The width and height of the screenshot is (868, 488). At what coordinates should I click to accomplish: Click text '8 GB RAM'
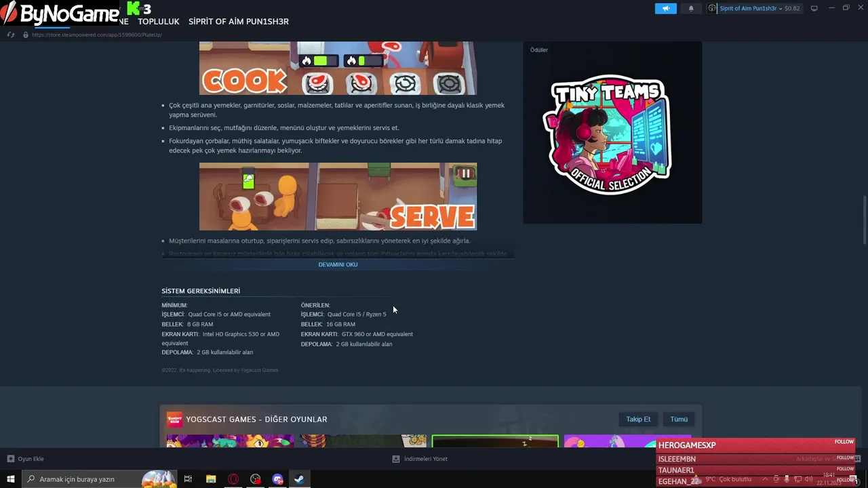200,325
